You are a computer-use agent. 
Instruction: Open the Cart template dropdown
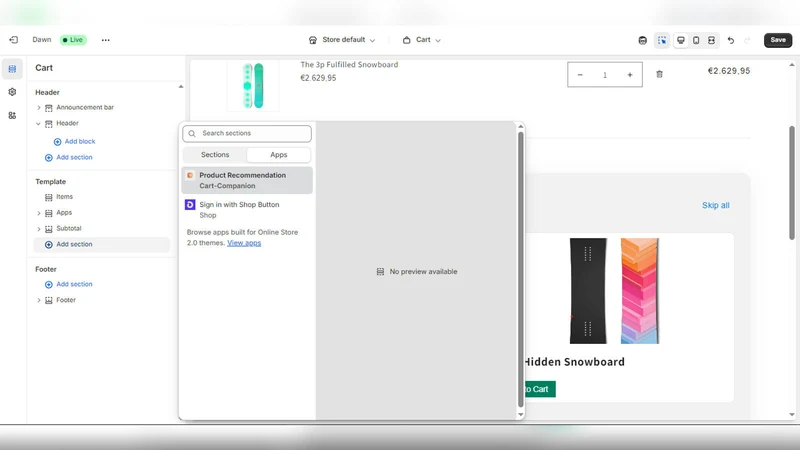tap(421, 40)
